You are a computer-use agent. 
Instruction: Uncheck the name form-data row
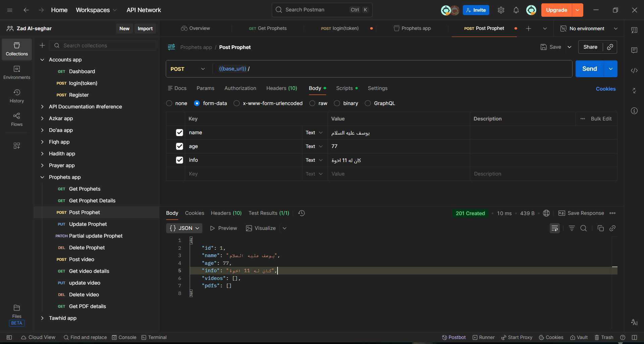click(x=180, y=133)
